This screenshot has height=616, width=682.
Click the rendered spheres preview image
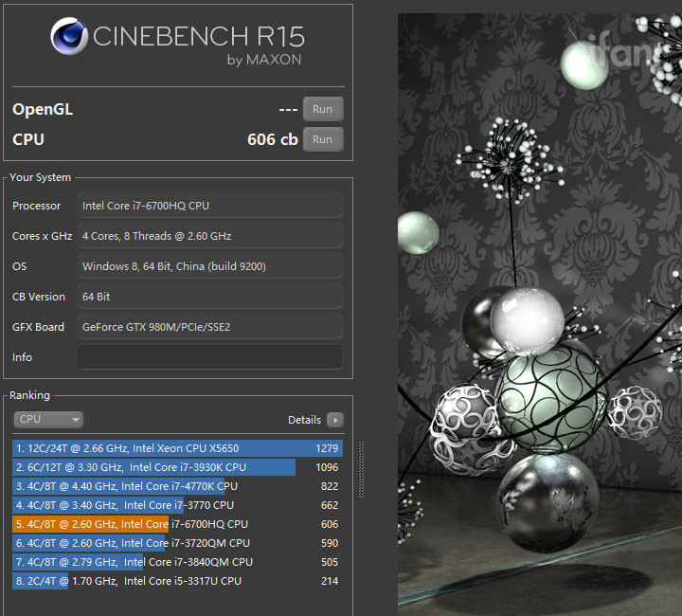coord(538,313)
